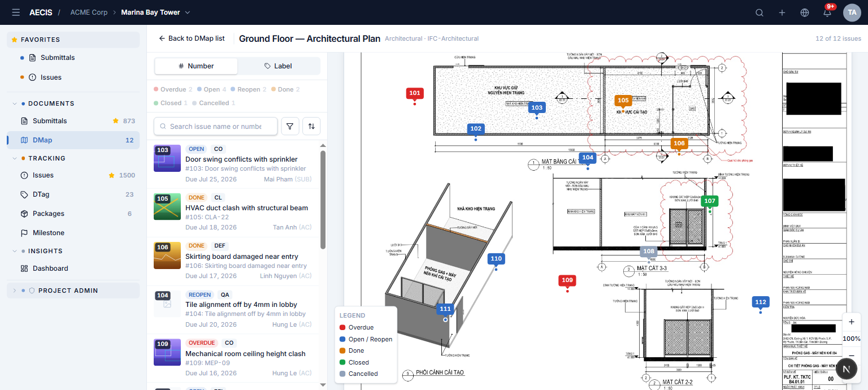Screen dimensions: 868x390
Task: Collapse the Documents section
Action: pyautogui.click(x=73, y=103)
